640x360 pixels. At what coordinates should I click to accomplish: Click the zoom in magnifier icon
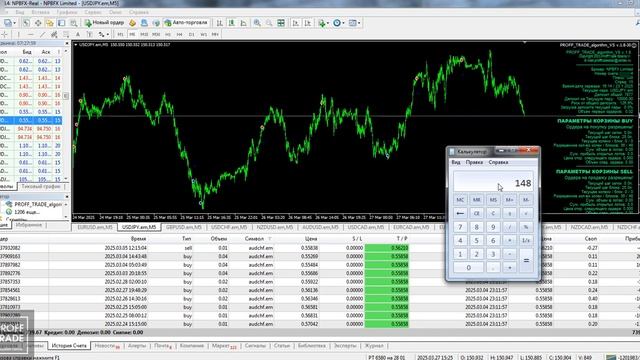[257, 23]
